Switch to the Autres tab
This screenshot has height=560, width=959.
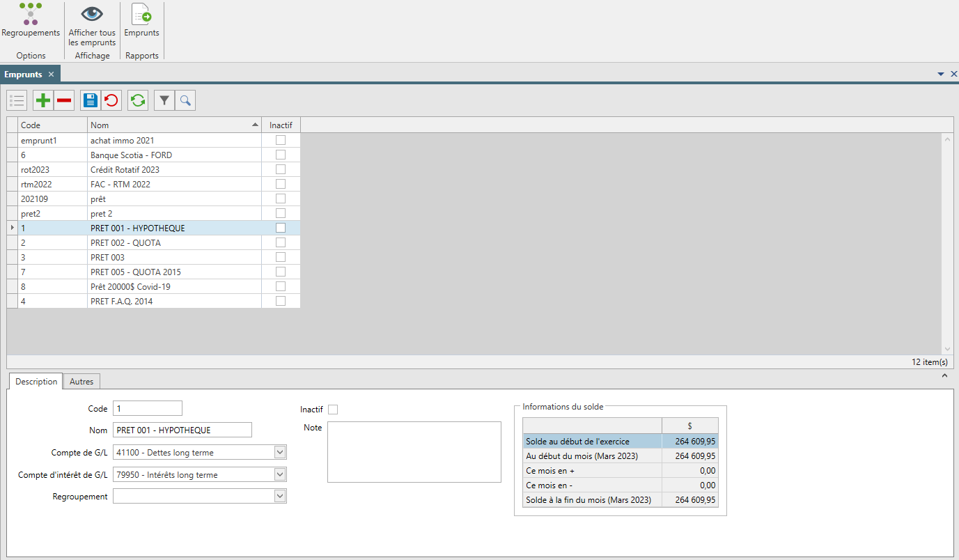pos(81,382)
